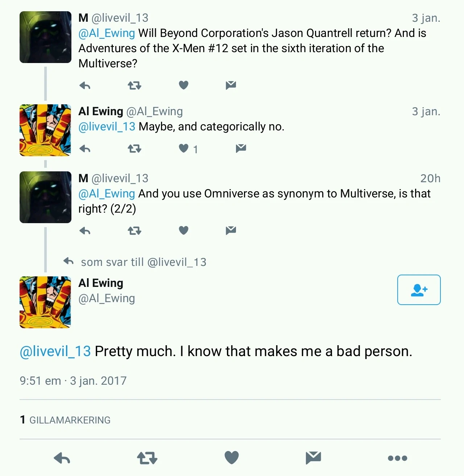Like the Omniverse synonym tweet
The image size is (464, 476).
coord(184,230)
